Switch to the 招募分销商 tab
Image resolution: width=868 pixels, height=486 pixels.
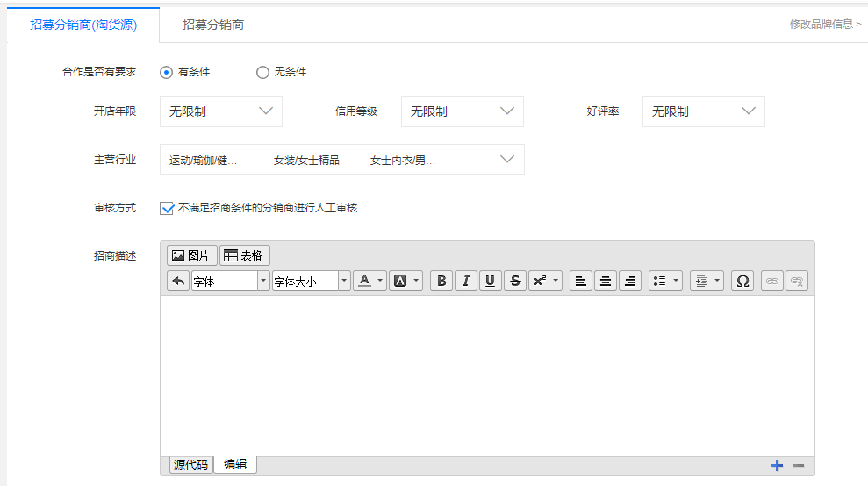tap(213, 25)
